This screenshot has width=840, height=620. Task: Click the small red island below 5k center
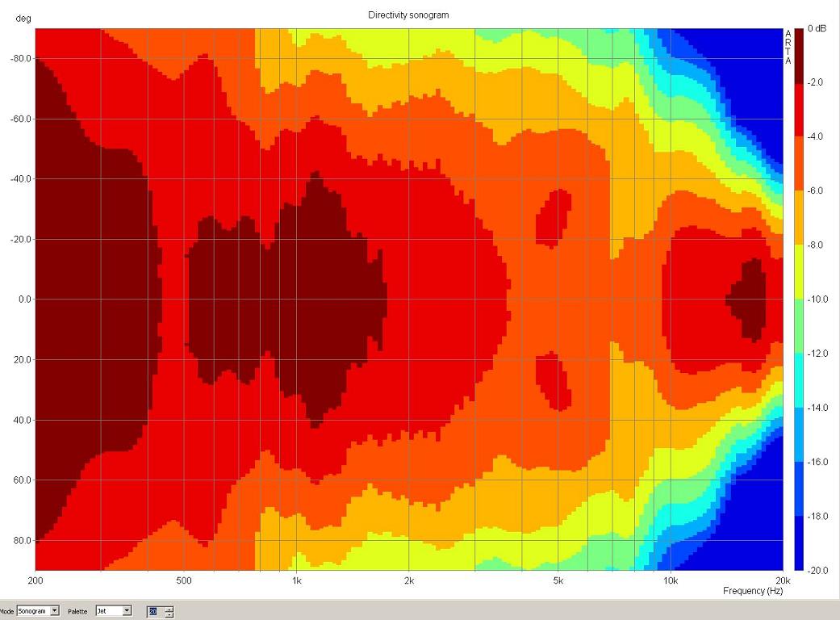pos(554,381)
